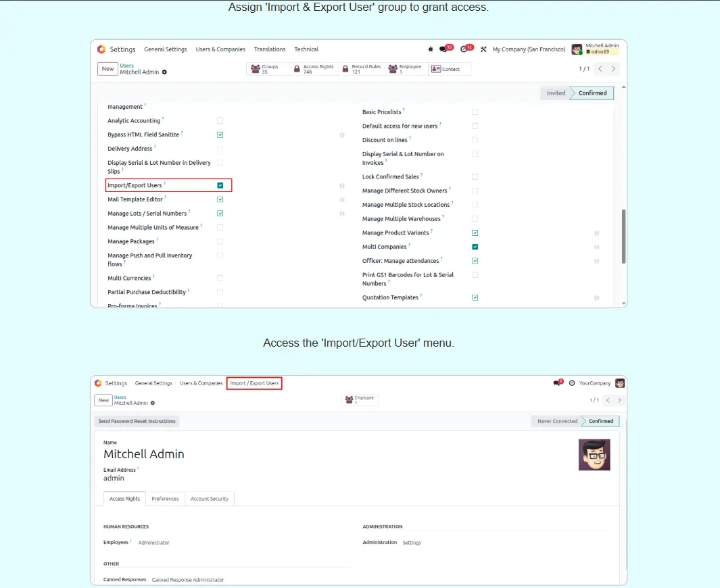This screenshot has height=588, width=720.
Task: Open the Contact smart button
Action: 446,69
